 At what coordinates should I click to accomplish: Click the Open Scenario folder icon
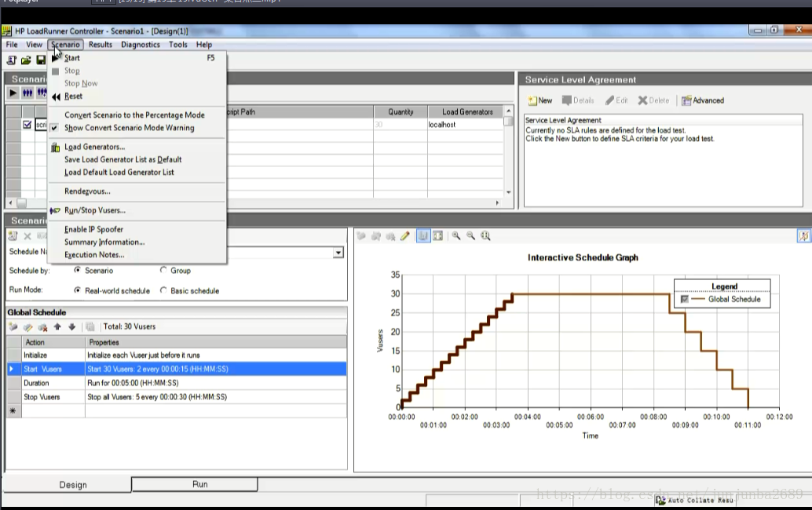click(26, 60)
